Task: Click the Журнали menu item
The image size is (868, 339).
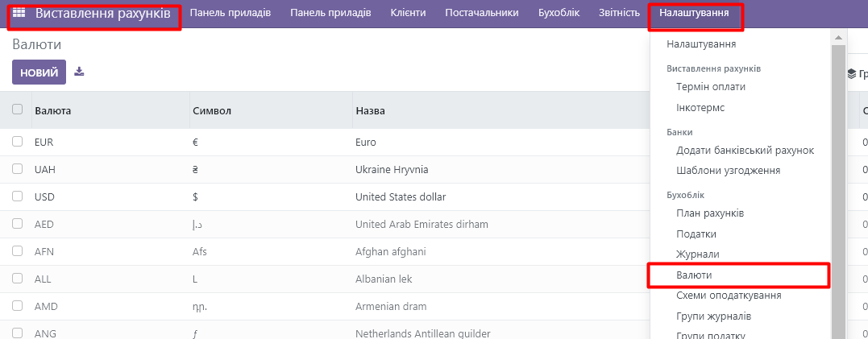Action: pos(698,254)
